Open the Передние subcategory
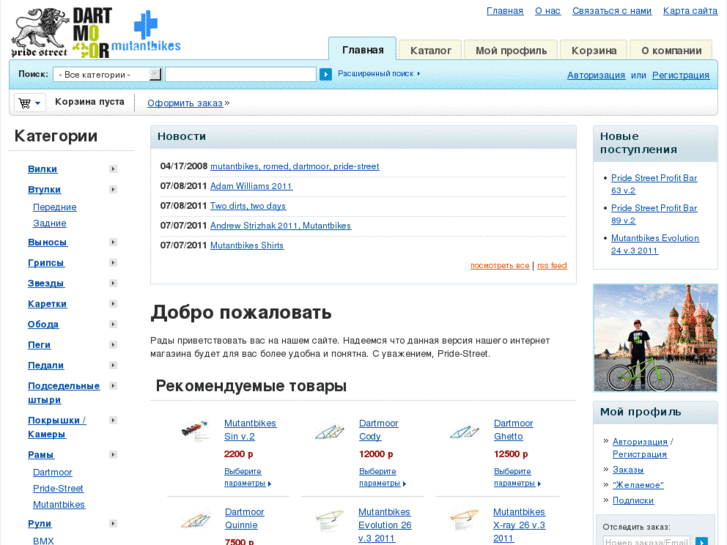 55,207
